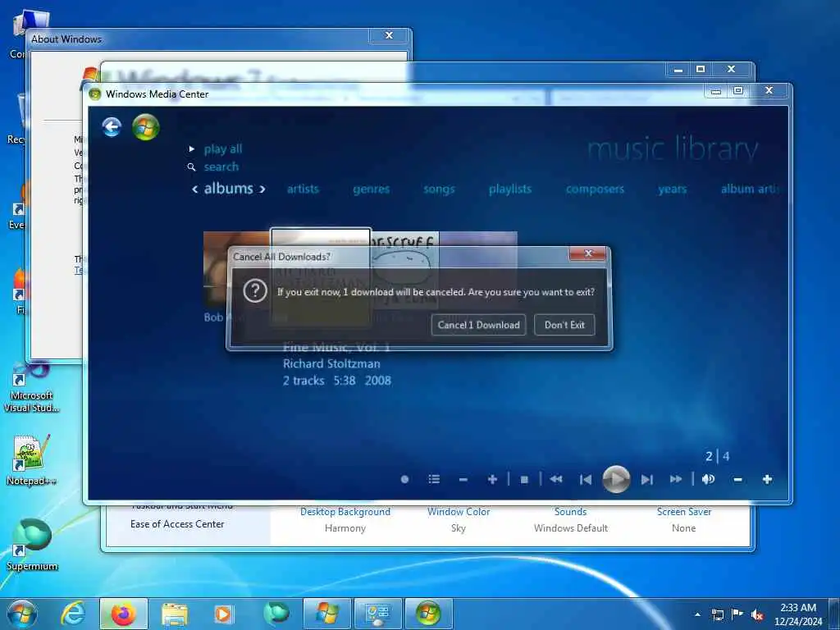Click the record button in transport controls
This screenshot has width=840, height=630.
pos(405,479)
